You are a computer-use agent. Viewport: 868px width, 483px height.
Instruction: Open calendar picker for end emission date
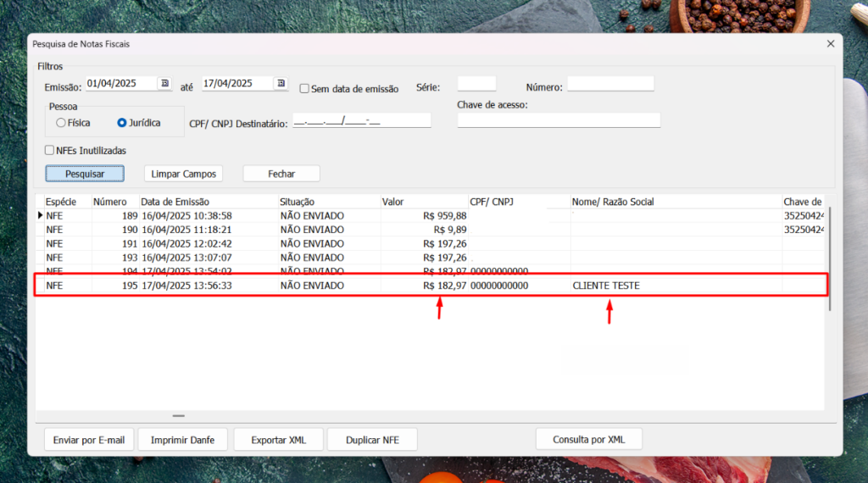[x=280, y=84]
